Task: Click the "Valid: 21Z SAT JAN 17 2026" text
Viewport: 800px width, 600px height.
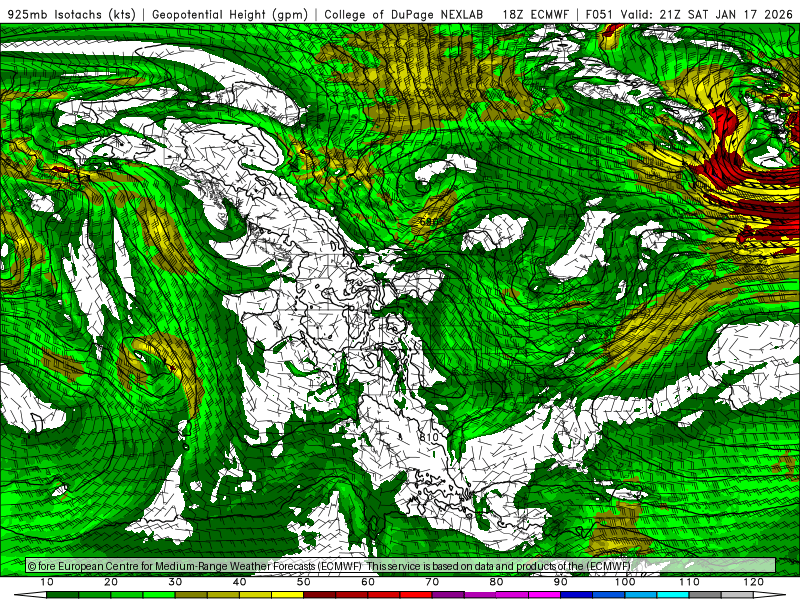Action: (x=707, y=14)
